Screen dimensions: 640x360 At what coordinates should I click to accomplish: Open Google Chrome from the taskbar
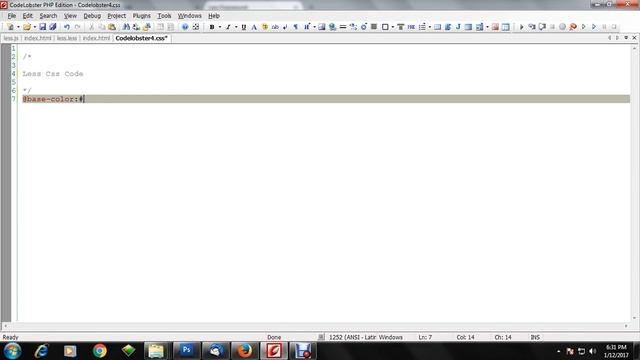pos(99,351)
